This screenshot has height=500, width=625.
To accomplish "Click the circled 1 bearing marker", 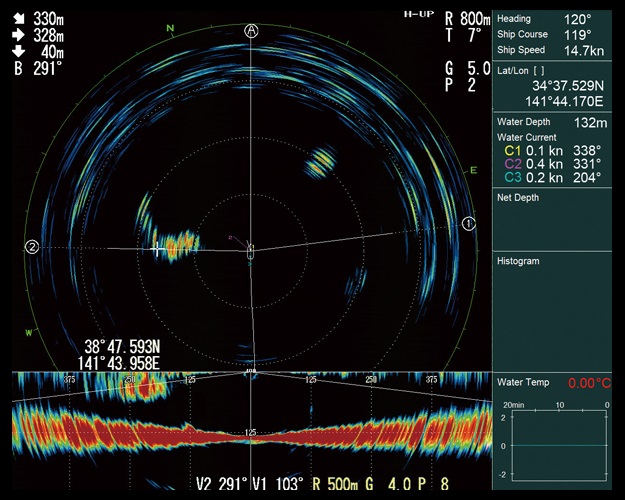I will tap(468, 224).
